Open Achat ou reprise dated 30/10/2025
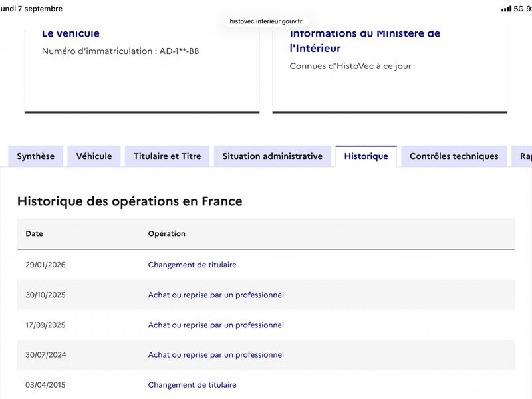The image size is (532, 399). point(215,295)
